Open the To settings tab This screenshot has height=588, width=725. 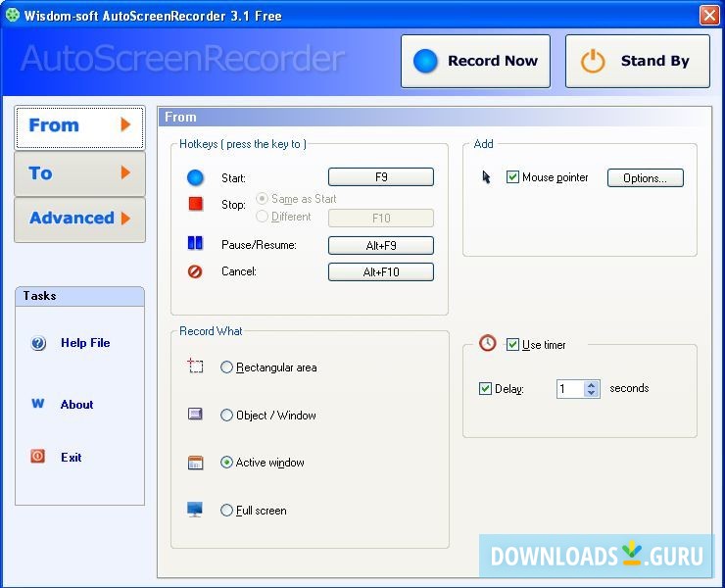(80, 173)
